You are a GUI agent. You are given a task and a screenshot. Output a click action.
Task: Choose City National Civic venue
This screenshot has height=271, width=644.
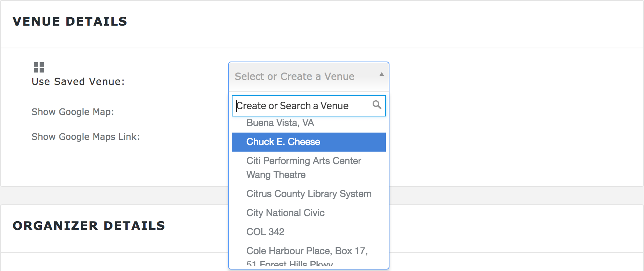click(285, 213)
